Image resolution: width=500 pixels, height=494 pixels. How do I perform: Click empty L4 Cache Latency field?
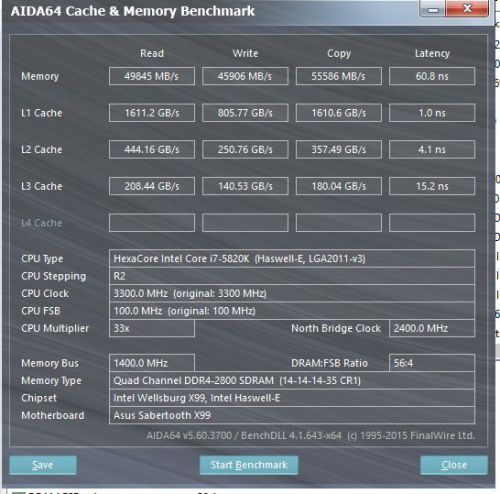[432, 223]
